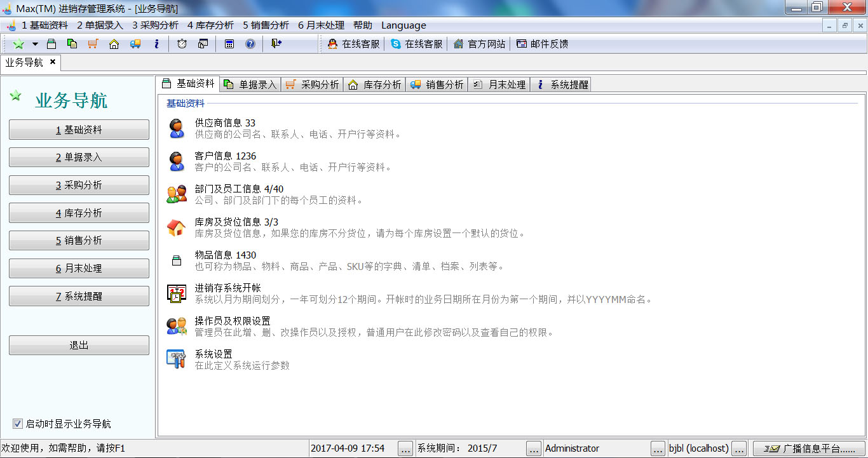Open the dropdown arrow next to green star
868x458 pixels.
point(35,44)
